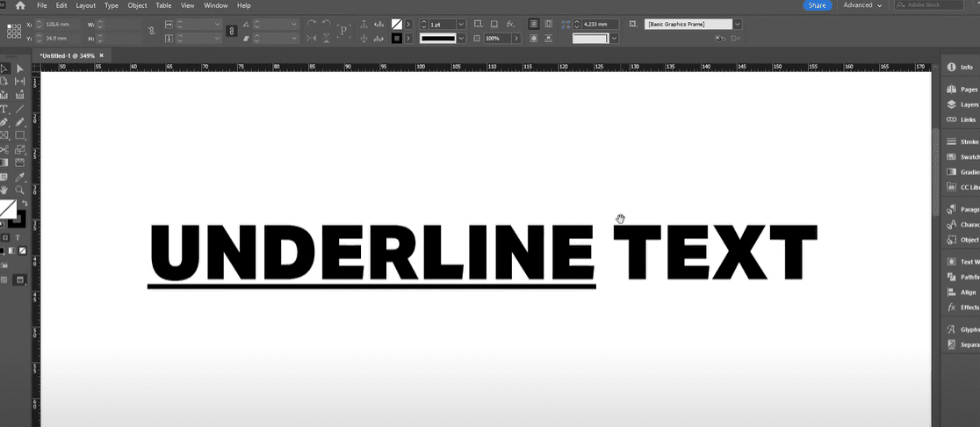The height and width of the screenshot is (427, 980).
Task: Activate the Scissors tool
Action: 4,149
